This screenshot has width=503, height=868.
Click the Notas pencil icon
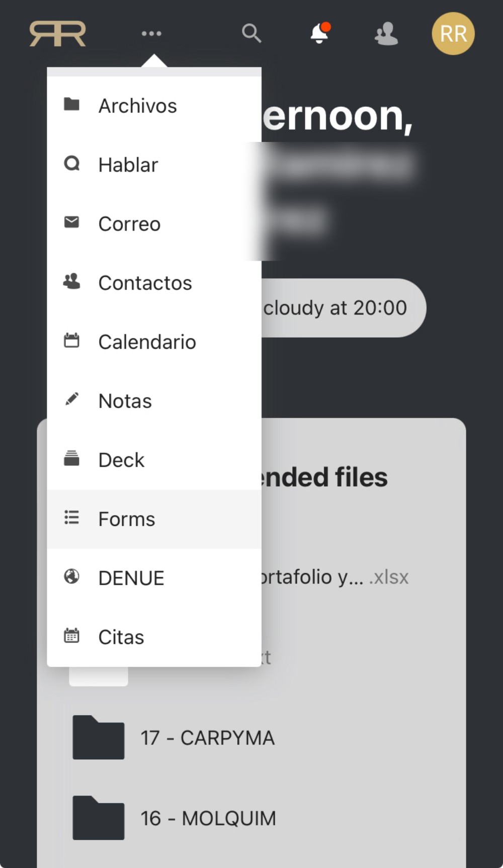pyautogui.click(x=71, y=400)
